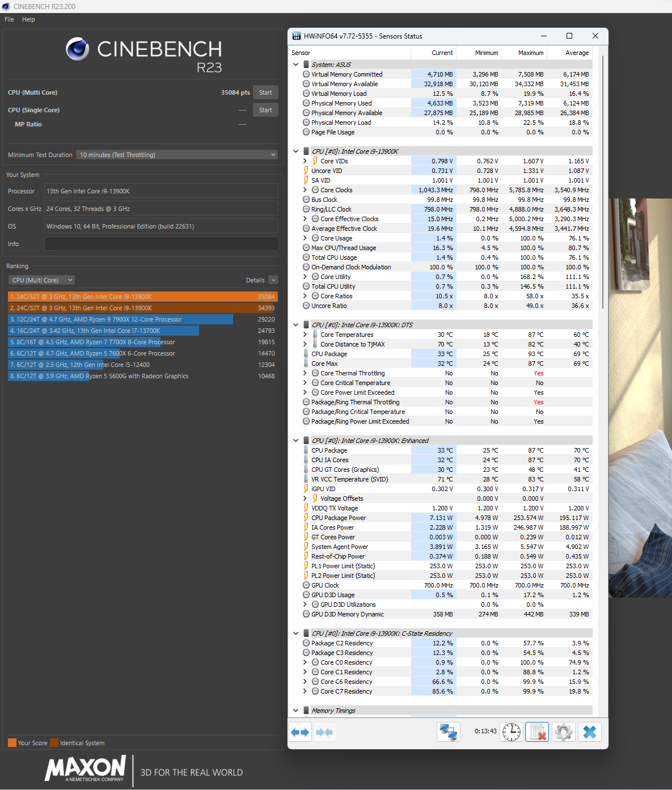Image resolution: width=672 pixels, height=790 pixels.
Task: Click the VDDQ TX Voltage lightning icon
Action: coord(306,508)
